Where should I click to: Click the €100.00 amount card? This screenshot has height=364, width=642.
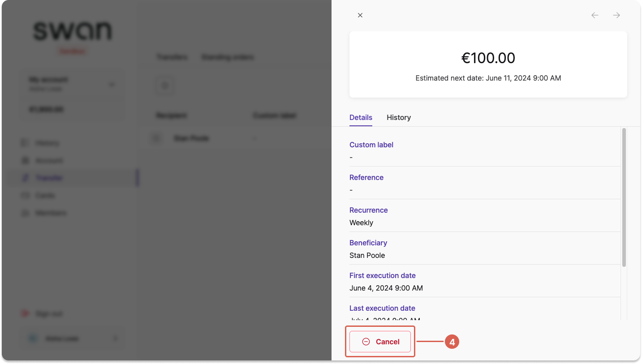click(488, 64)
